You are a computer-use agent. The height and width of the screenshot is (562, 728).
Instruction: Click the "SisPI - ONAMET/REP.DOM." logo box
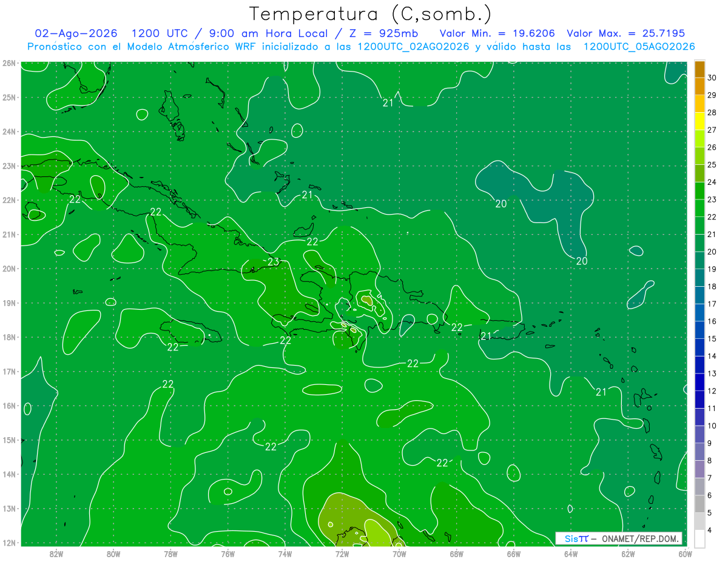point(619,538)
